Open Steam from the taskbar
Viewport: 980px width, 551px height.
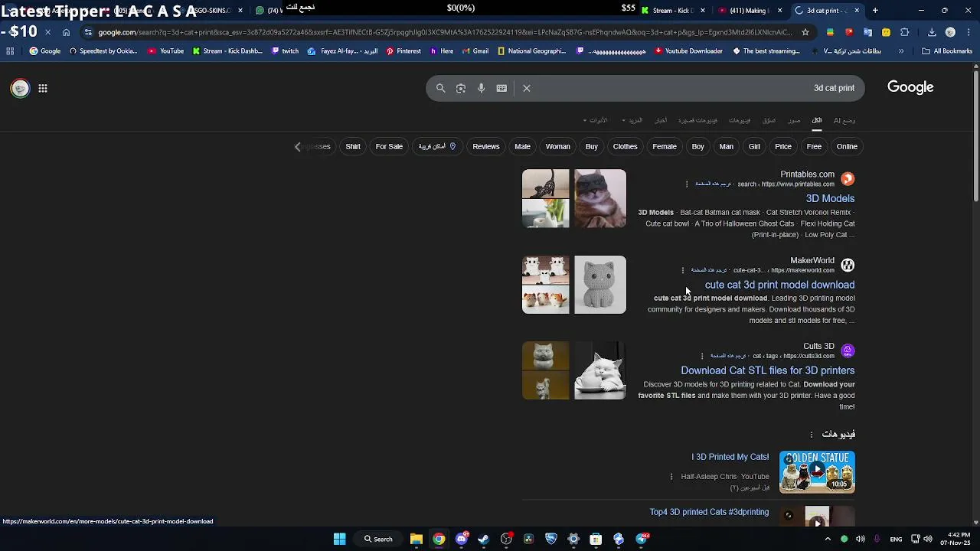483,539
